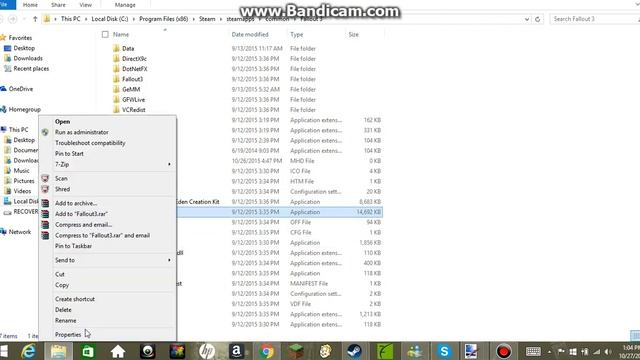This screenshot has width=640, height=360.
Task: Click Steam in the breadcrumb path
Action: [207, 19]
